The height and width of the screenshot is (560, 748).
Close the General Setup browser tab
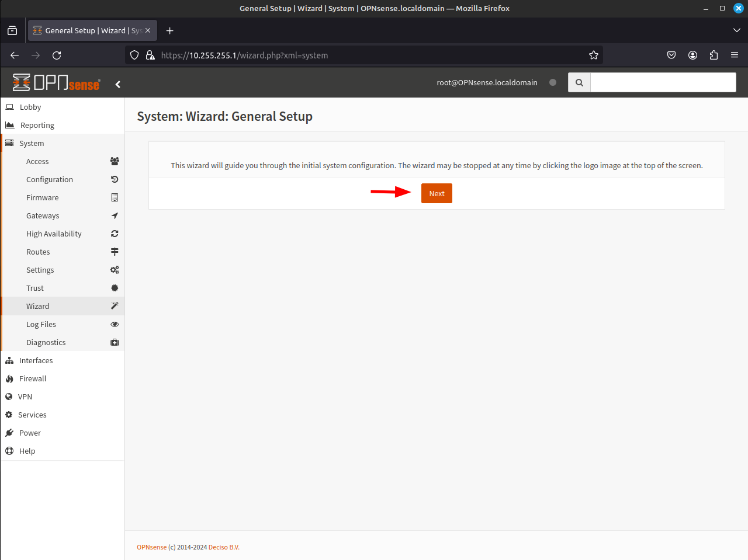148,30
